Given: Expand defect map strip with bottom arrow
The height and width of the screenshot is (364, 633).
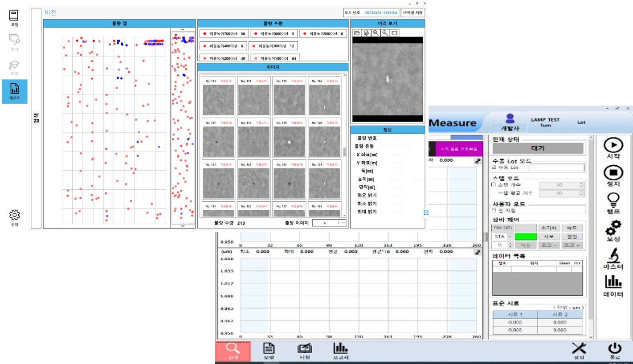Looking at the screenshot, I should [183, 226].
